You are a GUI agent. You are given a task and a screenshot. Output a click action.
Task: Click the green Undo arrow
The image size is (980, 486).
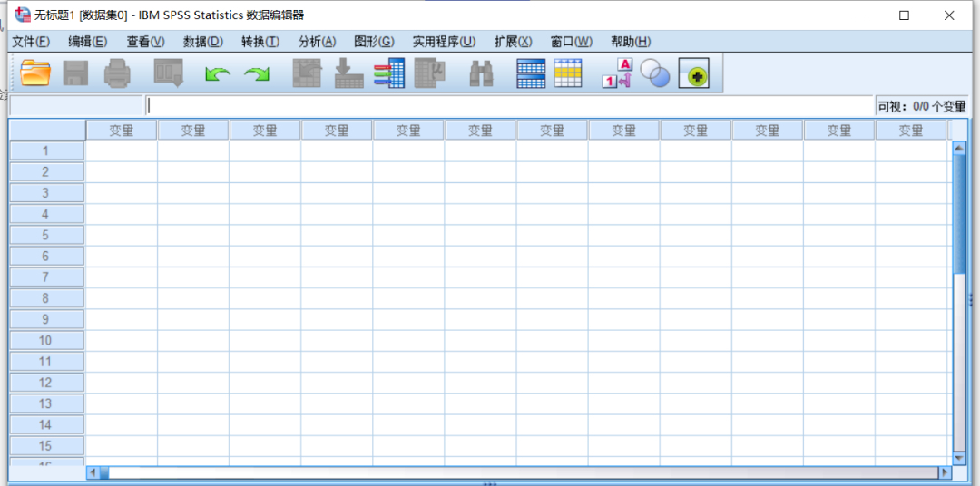click(x=218, y=74)
